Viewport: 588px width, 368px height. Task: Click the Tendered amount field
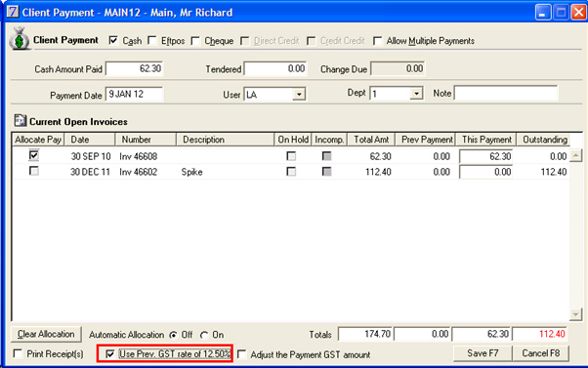point(275,69)
